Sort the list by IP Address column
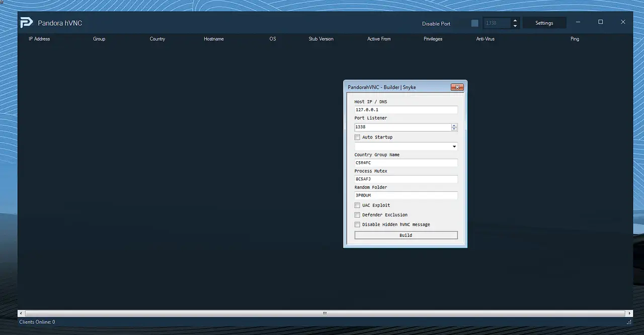 [39, 39]
